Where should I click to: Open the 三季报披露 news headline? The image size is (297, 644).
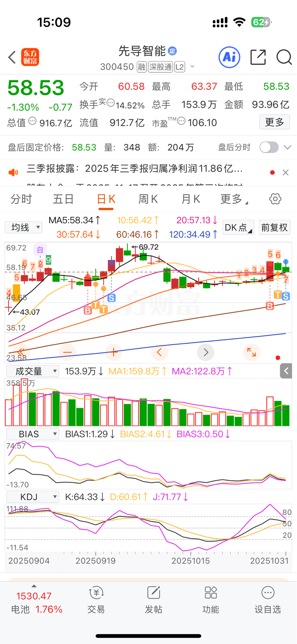pos(135,169)
